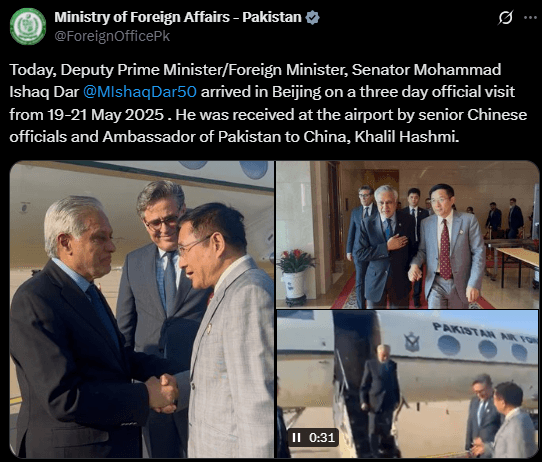The image size is (542, 462).
Task: Click the 19-21 May 2025 date text
Action: click(x=106, y=115)
